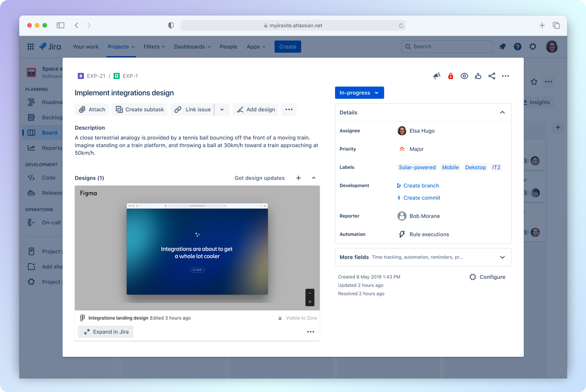Collapse the Details panel
Viewport: 586px width, 392px height.
(x=502, y=113)
